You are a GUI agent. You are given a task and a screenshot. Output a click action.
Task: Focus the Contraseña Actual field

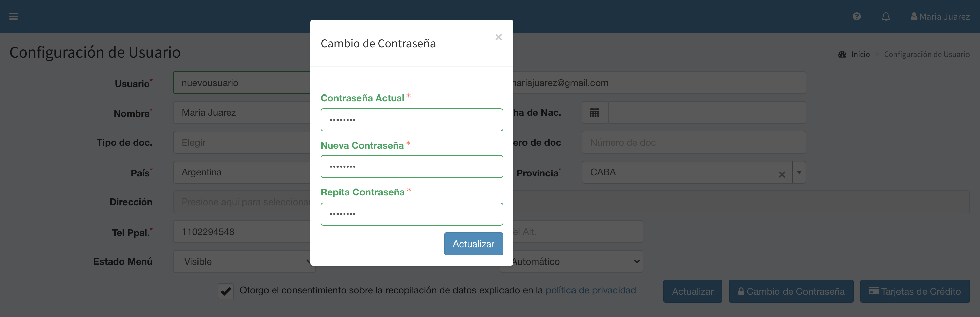point(411,120)
